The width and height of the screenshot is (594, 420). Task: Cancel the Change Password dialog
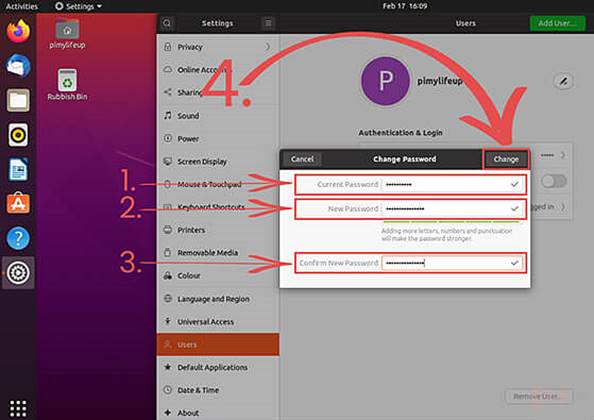click(302, 159)
